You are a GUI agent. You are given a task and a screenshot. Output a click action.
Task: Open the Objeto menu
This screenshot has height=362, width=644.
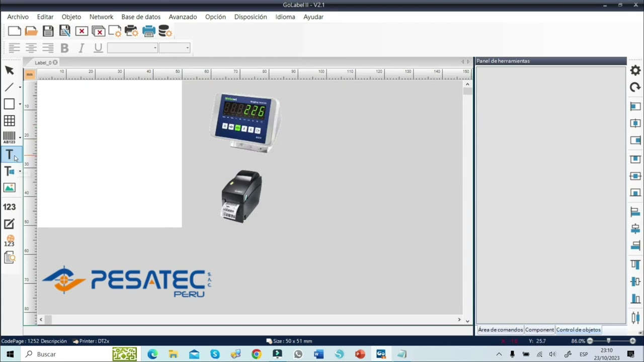[x=71, y=17]
